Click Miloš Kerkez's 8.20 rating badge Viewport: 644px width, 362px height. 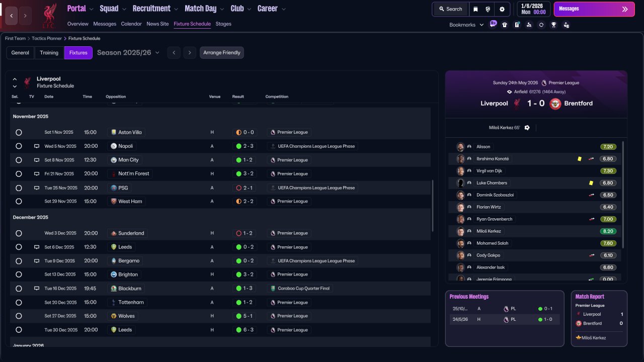(x=608, y=231)
